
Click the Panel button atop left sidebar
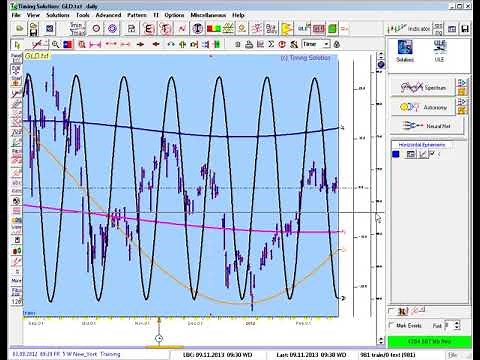pyautogui.click(x=16, y=57)
